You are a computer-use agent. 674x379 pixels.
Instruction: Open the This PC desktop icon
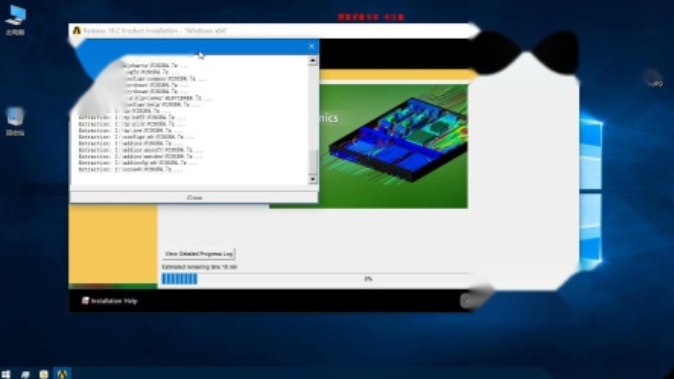(x=15, y=19)
